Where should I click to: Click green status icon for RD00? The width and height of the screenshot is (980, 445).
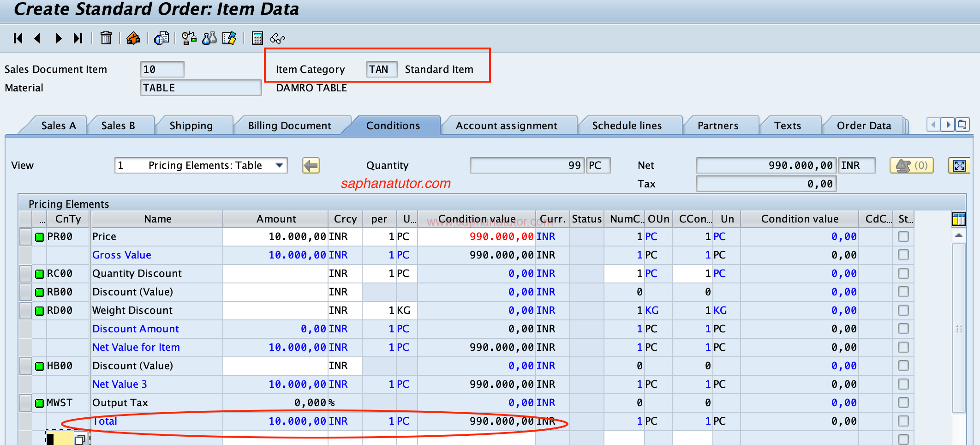pos(40,311)
